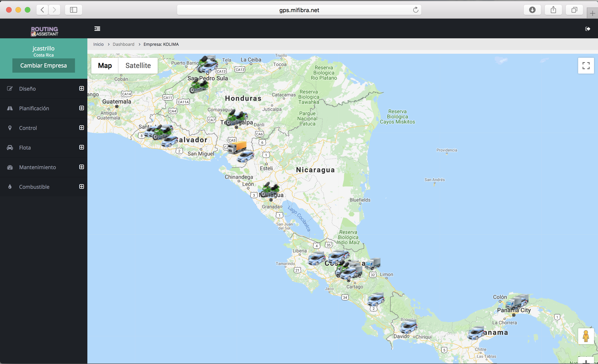Open the Control menu item

[x=44, y=128]
